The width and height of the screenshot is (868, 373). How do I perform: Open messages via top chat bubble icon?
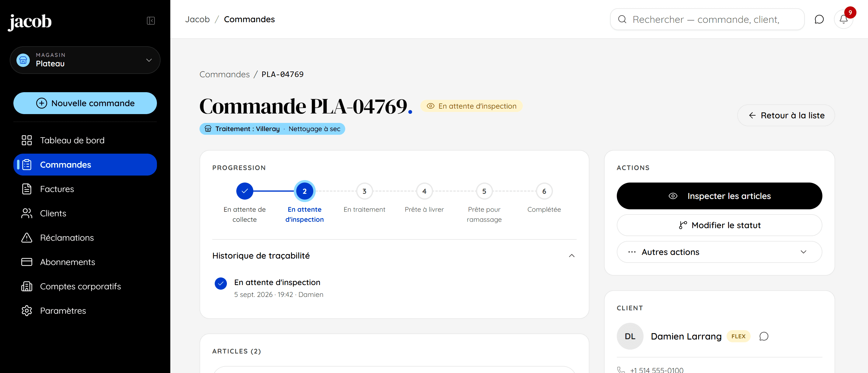click(x=819, y=19)
